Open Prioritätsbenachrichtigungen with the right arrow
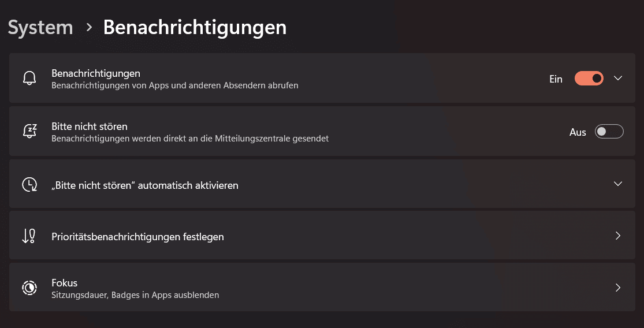Image resolution: width=644 pixels, height=328 pixels. (618, 236)
